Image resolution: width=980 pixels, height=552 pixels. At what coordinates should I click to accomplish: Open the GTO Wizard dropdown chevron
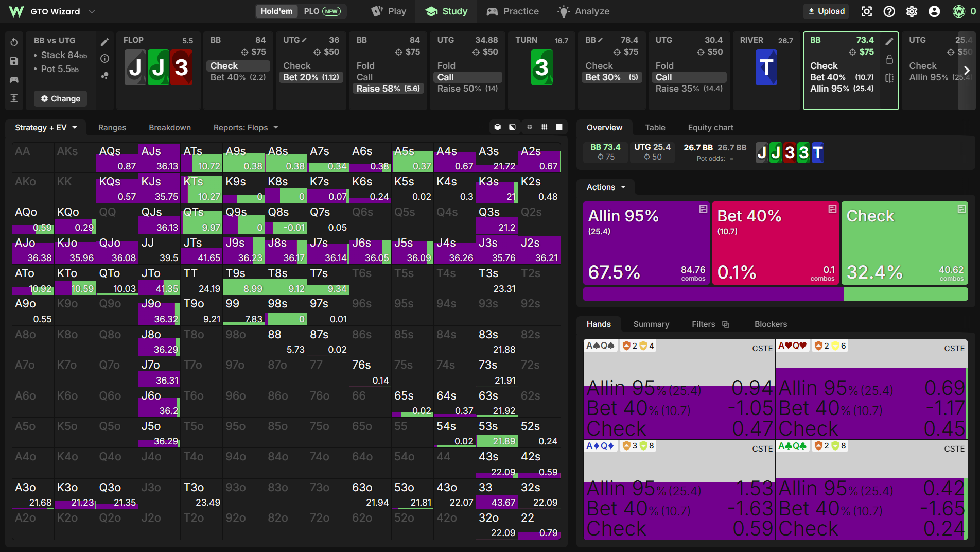pos(92,11)
